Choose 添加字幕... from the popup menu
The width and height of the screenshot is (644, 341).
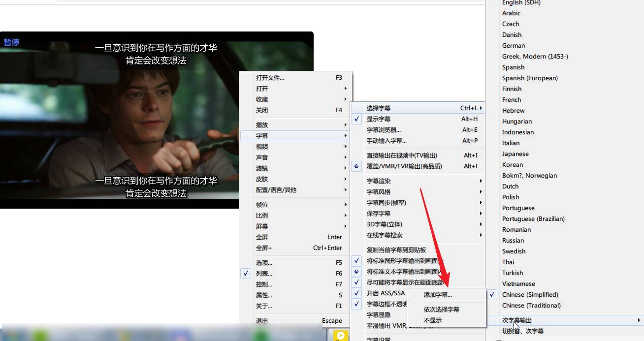click(x=438, y=295)
